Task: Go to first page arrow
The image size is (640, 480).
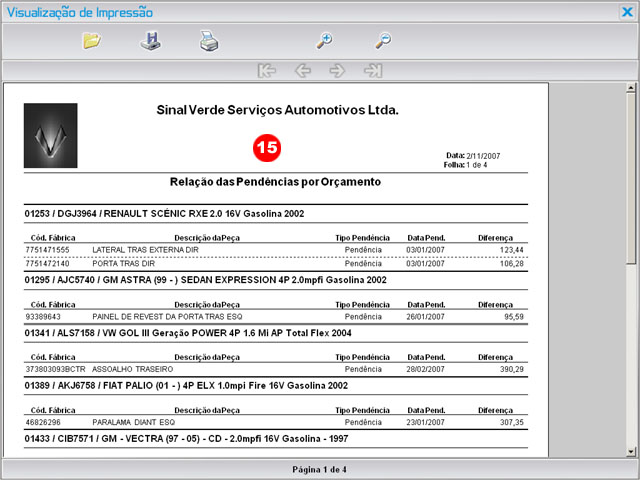Action: [x=267, y=71]
